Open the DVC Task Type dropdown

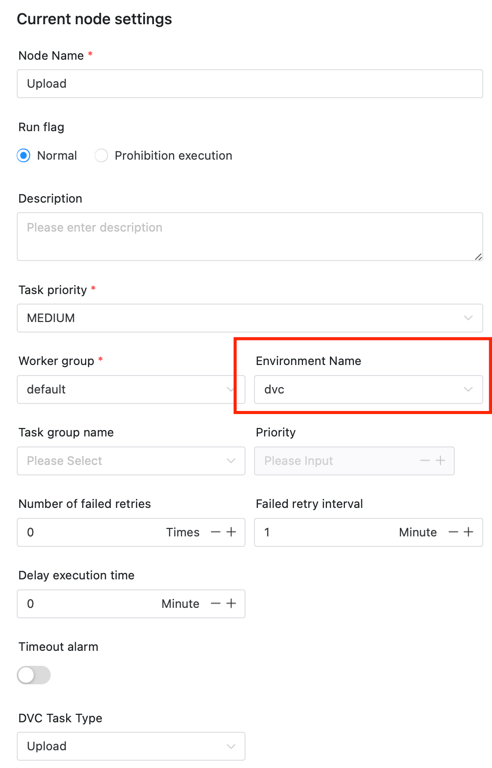coord(131,746)
